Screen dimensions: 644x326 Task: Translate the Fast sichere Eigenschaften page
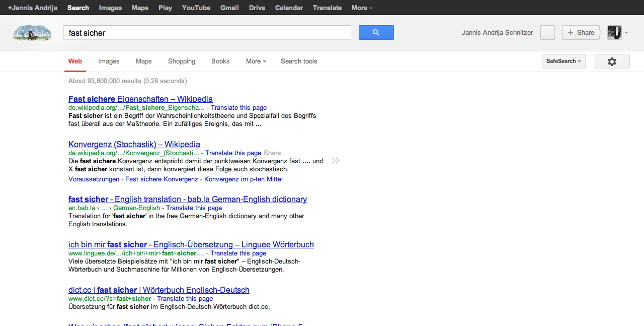tap(238, 108)
